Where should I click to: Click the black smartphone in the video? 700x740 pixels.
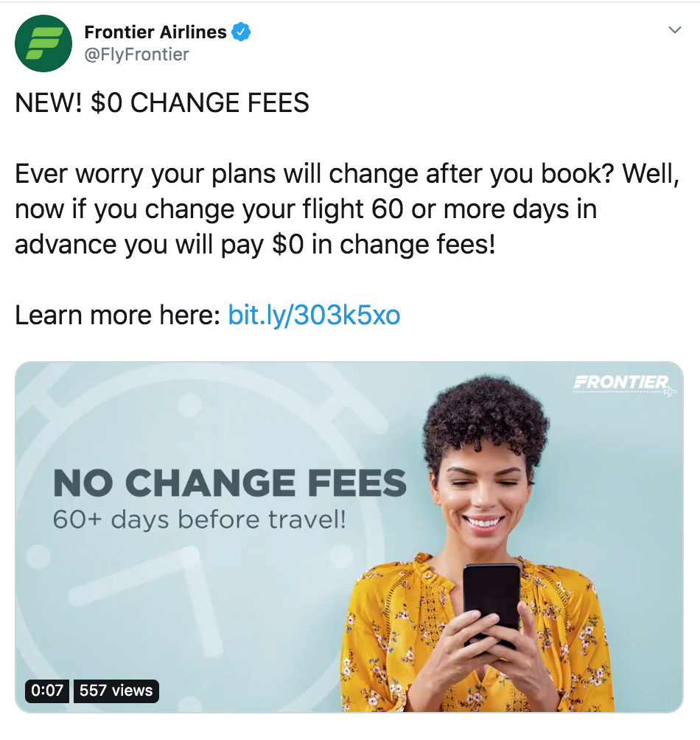(x=491, y=604)
